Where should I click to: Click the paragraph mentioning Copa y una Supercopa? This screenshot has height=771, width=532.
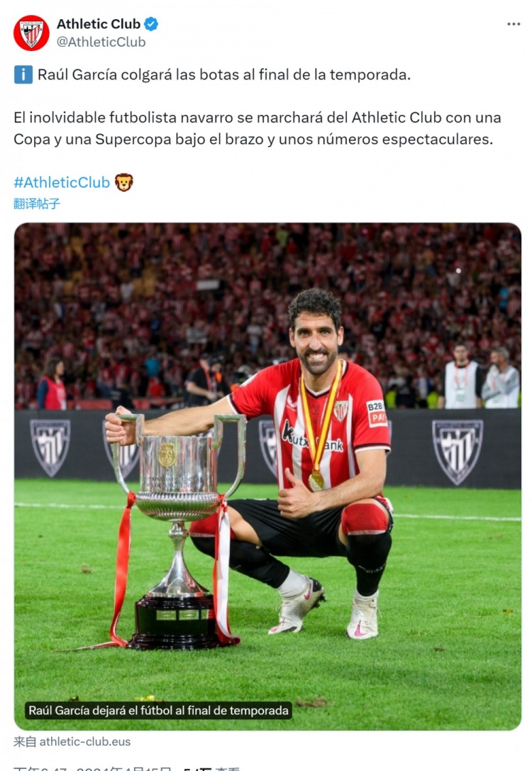[257, 128]
